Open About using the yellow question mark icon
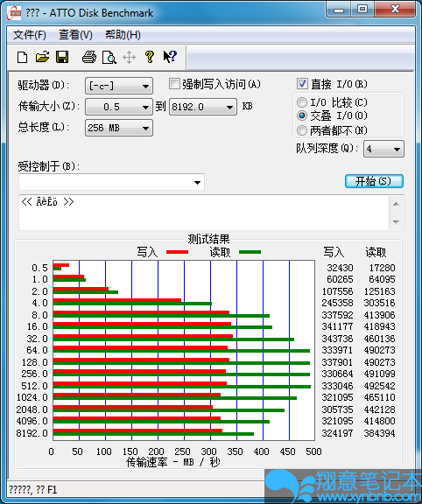Screen dimensions: 422x504 150,57
